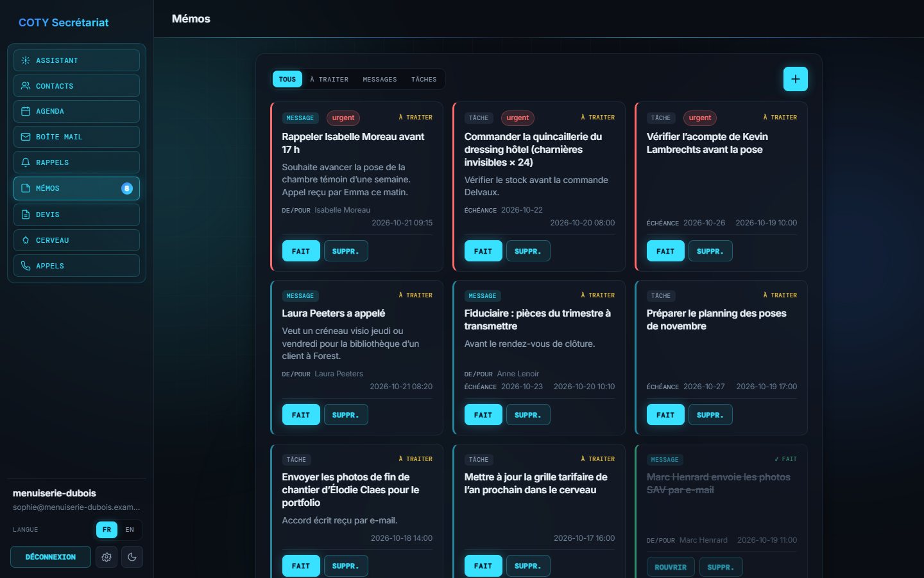Click the Fait status on Marc Henrard memo
Screen dimensions: 924x578
[x=785, y=459]
